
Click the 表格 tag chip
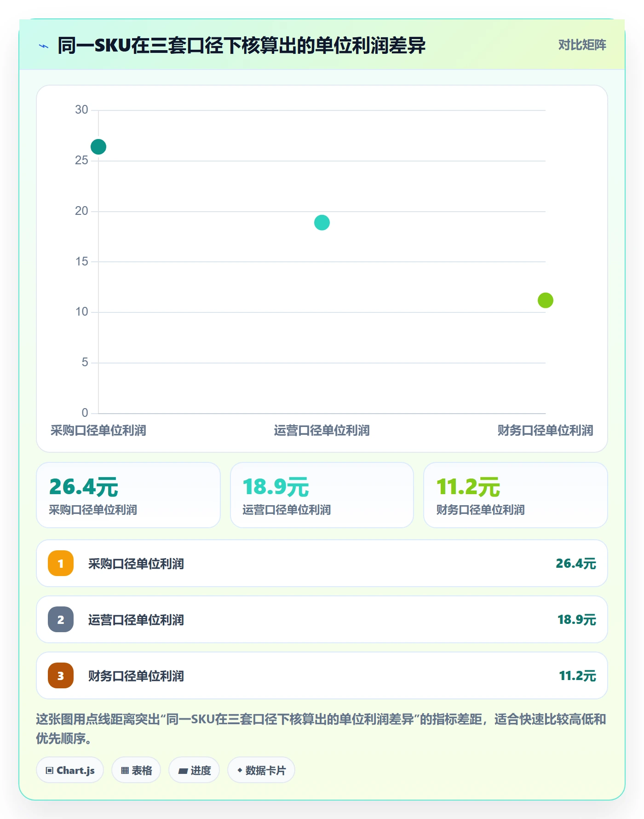tap(136, 770)
